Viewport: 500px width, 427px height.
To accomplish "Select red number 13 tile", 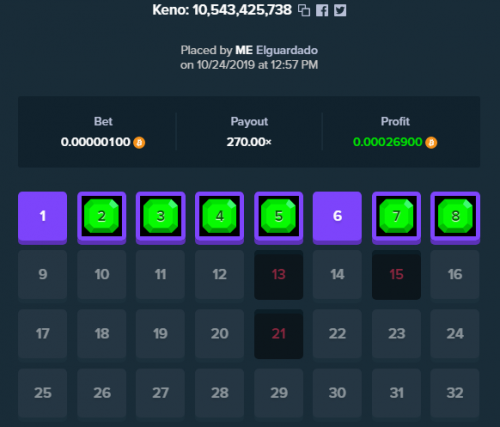I will (x=279, y=275).
